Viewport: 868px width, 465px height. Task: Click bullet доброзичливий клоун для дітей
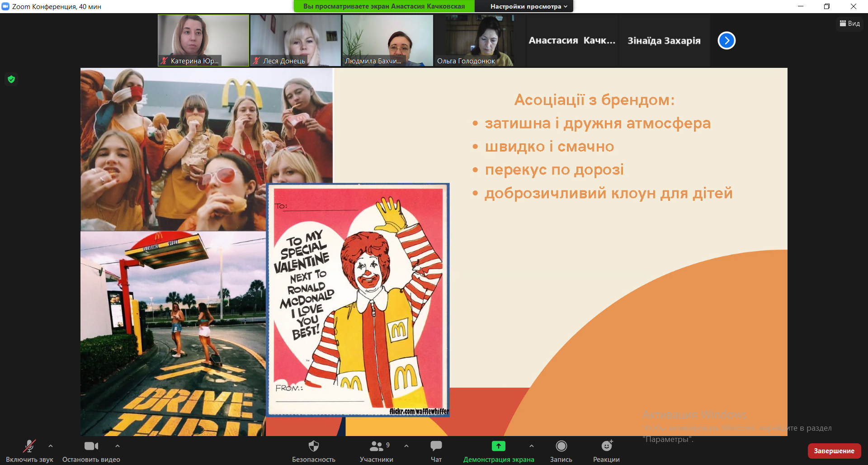point(609,193)
